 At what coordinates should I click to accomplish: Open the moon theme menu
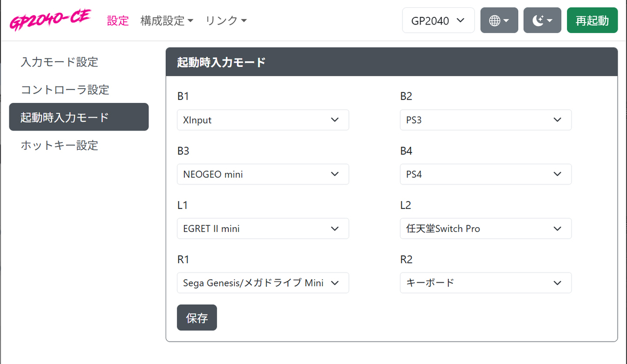pyautogui.click(x=542, y=20)
